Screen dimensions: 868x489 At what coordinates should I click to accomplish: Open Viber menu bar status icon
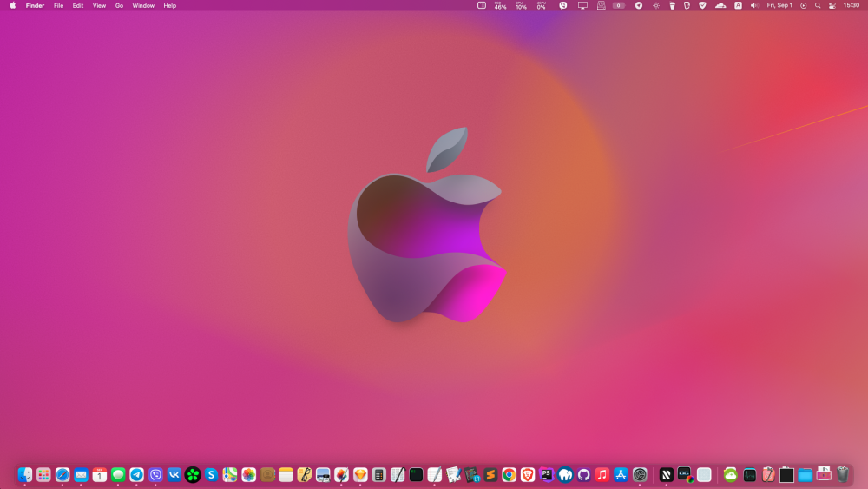tap(563, 5)
